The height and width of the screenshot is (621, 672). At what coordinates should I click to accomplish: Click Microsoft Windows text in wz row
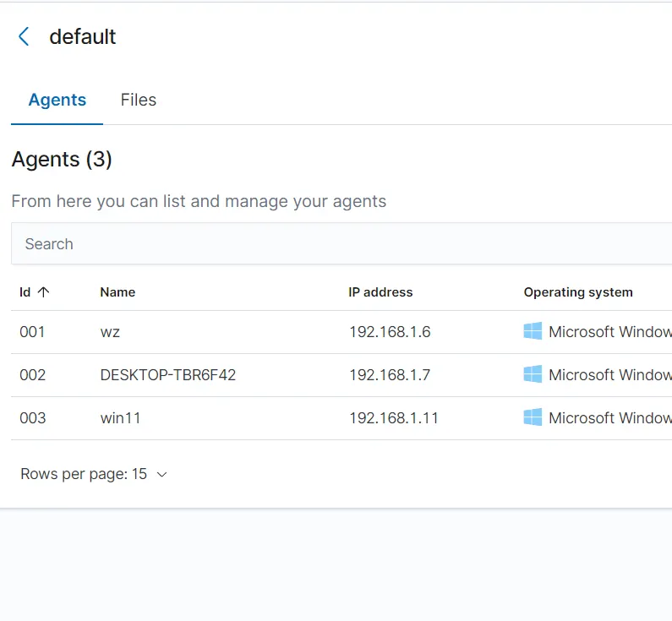(x=609, y=332)
